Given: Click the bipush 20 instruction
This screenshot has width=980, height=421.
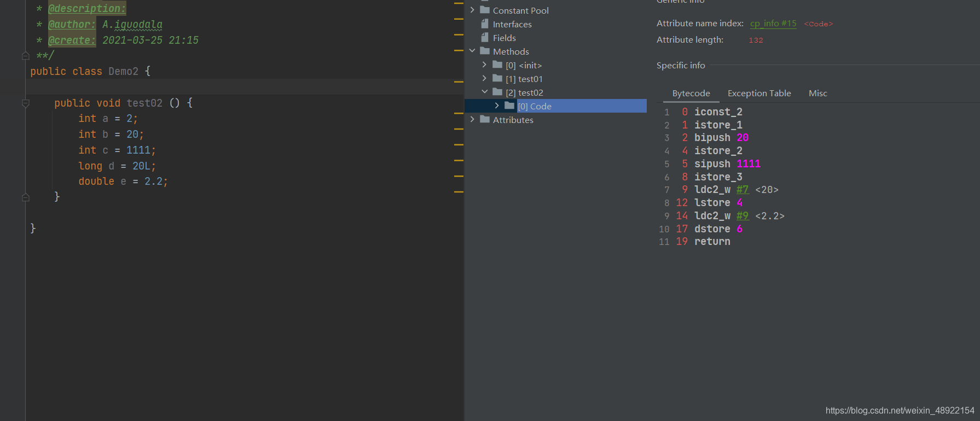Looking at the screenshot, I should [x=721, y=138].
